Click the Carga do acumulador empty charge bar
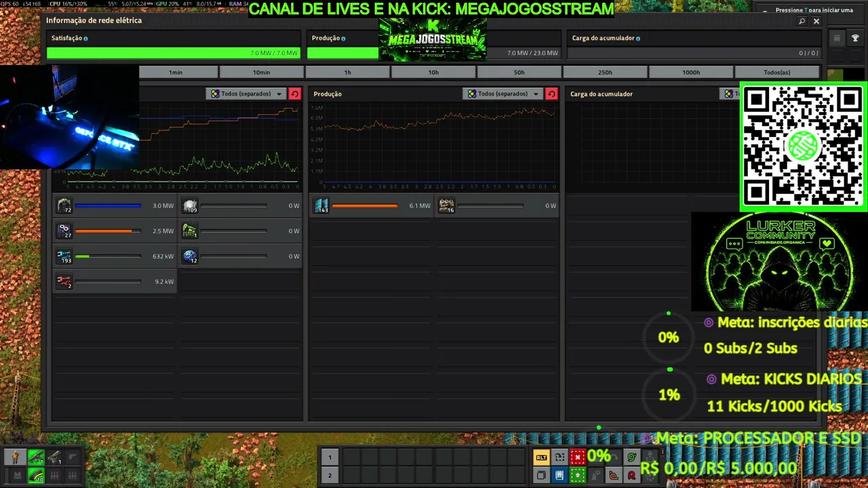868x488 pixels. click(694, 53)
